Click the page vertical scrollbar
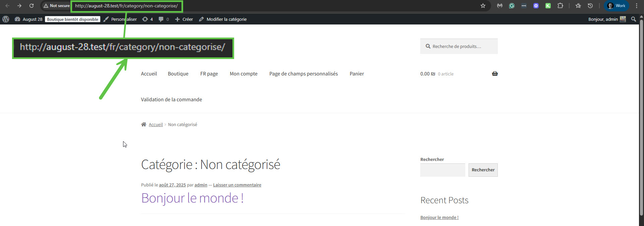The image size is (644, 226). click(x=641, y=117)
